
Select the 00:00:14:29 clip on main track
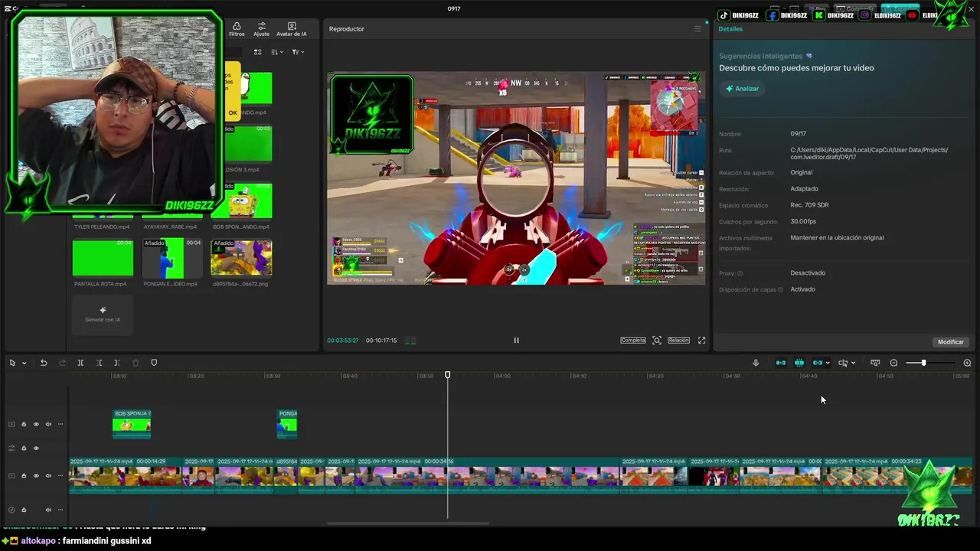pos(125,476)
